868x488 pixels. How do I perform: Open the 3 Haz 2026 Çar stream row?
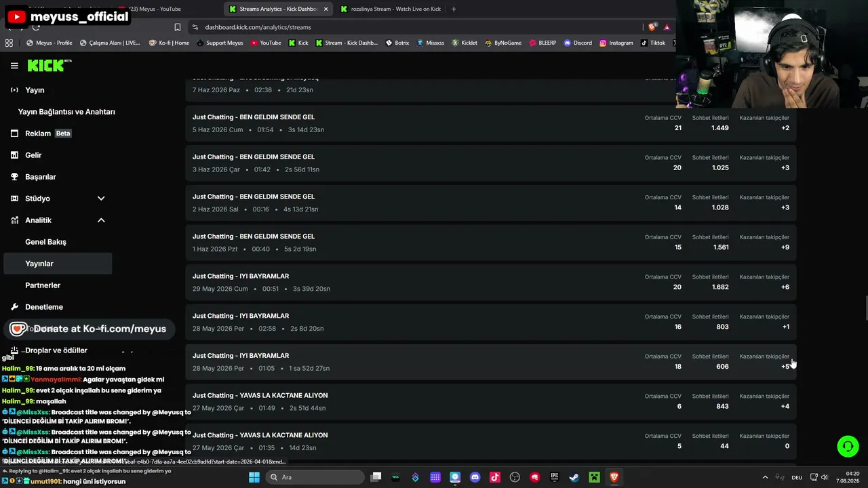491,163
